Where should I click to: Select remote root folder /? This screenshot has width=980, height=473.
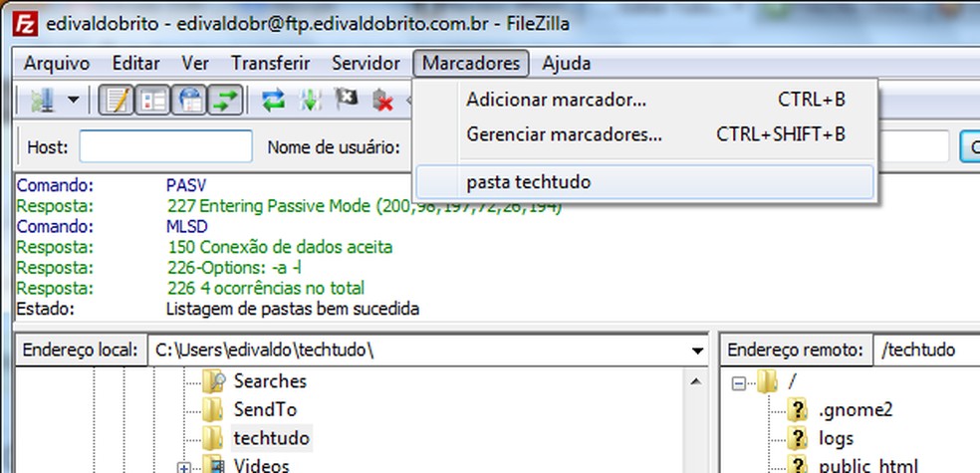(x=792, y=381)
